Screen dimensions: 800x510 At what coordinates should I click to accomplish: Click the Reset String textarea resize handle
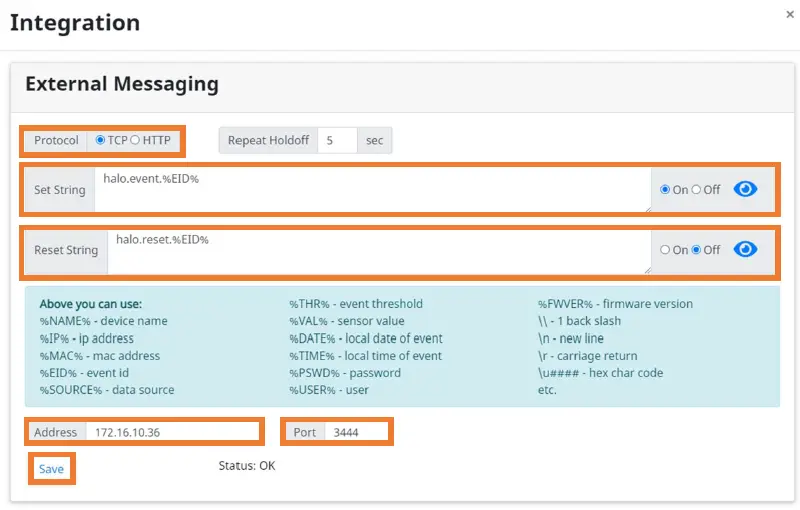pyautogui.click(x=647, y=269)
